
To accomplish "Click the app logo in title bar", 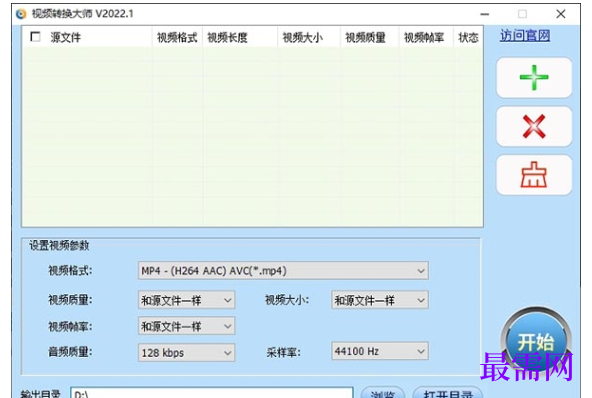I will coord(21,14).
